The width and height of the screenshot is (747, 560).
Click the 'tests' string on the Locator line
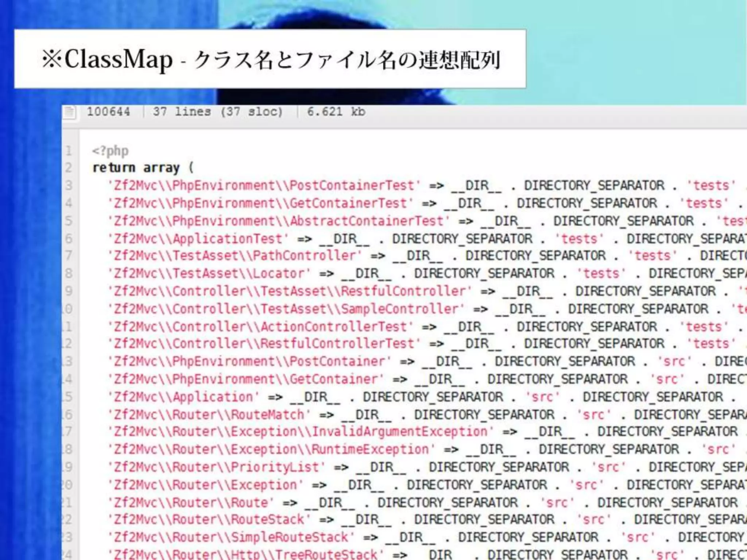click(x=601, y=273)
